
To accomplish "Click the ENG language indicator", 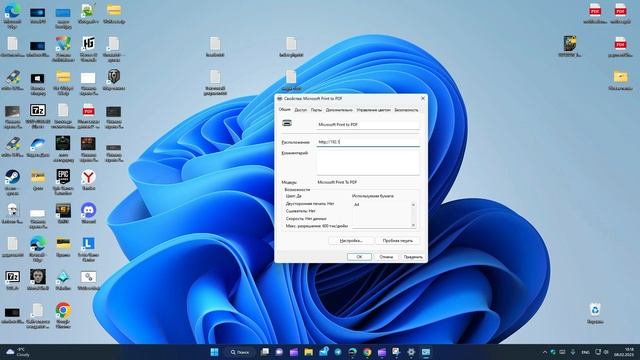I will pyautogui.click(x=585, y=352).
